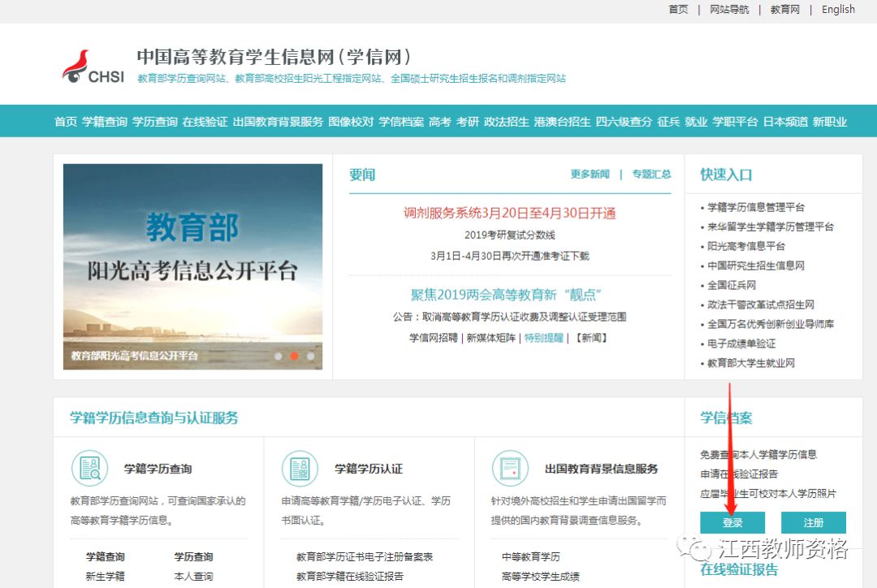Select the first carousel dot on banner
The image size is (877, 588).
(278, 356)
